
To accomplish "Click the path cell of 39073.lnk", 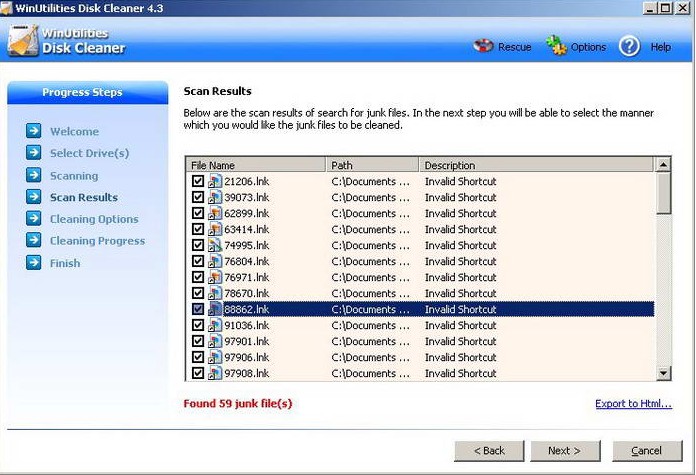I will point(371,197).
